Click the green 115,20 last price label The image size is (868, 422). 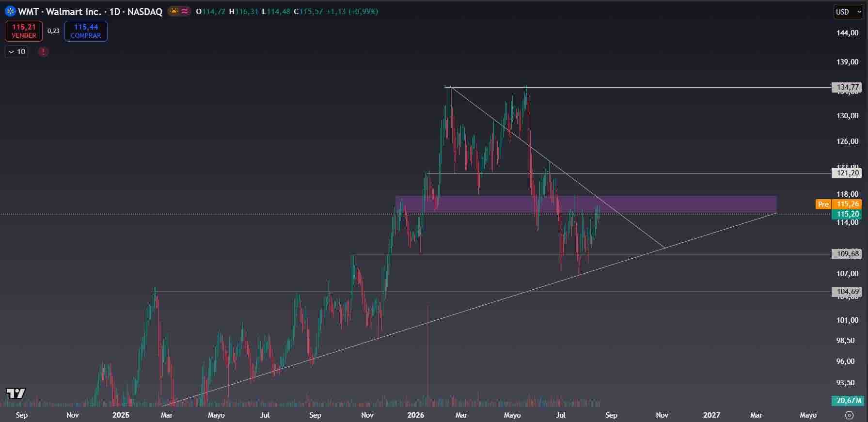click(x=847, y=214)
